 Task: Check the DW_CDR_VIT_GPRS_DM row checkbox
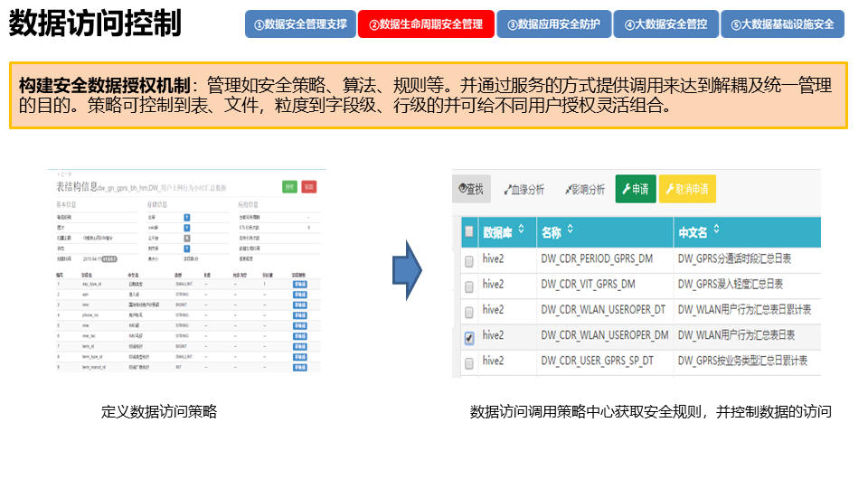(x=469, y=286)
